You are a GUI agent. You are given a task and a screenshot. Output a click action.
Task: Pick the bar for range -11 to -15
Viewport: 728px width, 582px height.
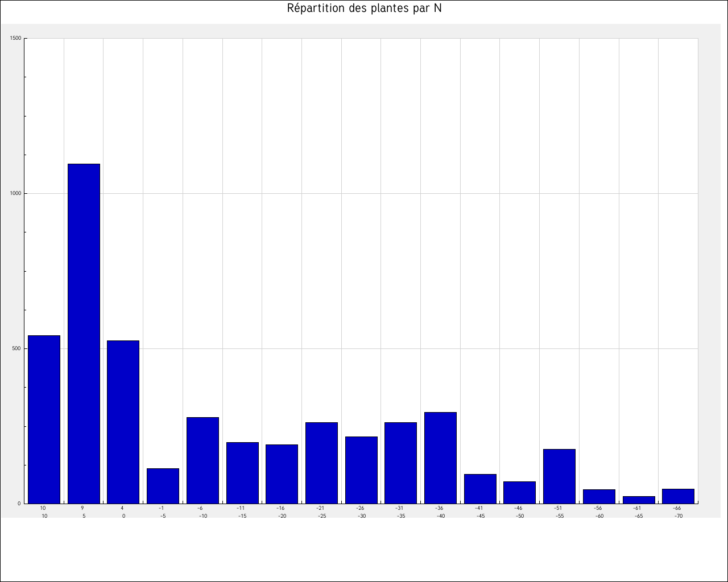click(242, 473)
